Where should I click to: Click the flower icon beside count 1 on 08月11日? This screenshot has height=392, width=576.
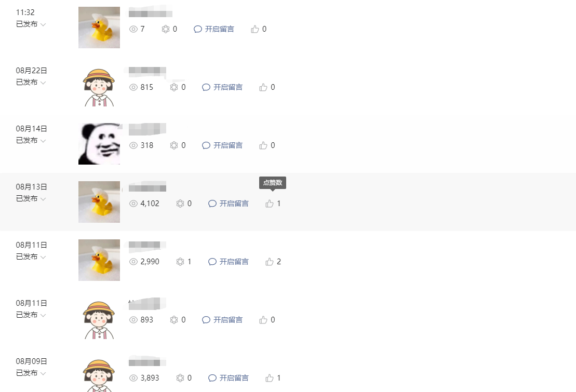(180, 262)
